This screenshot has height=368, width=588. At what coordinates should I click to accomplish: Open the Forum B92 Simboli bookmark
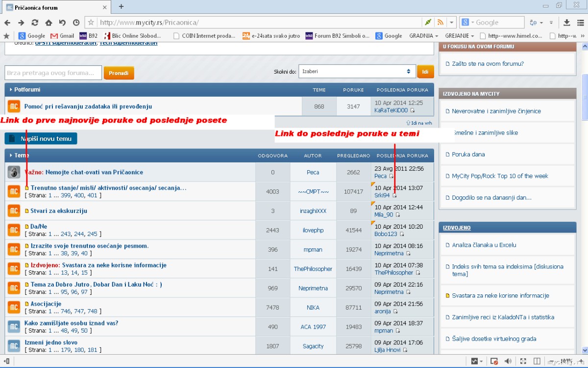coord(338,36)
